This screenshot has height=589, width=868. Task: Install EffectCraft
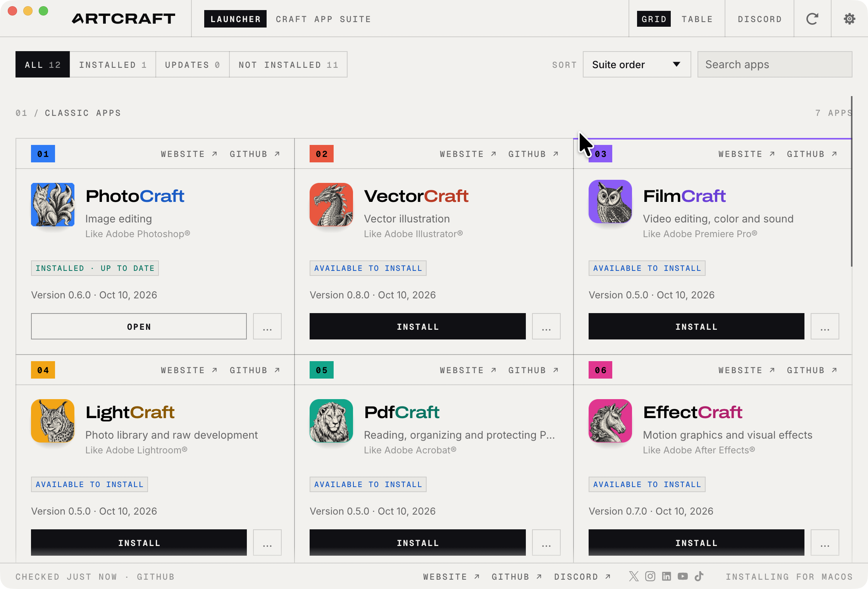click(x=696, y=542)
